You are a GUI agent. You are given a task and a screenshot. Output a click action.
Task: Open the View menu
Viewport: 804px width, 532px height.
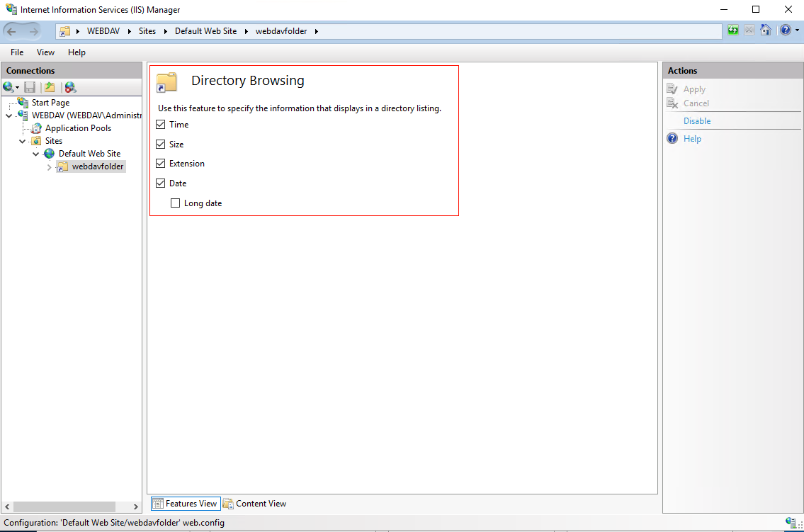[45, 52]
